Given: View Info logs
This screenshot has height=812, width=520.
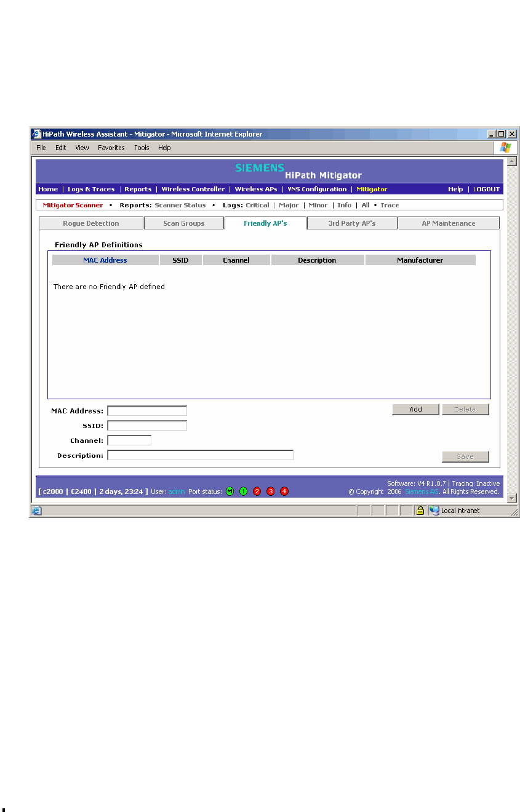Looking at the screenshot, I should (344, 205).
